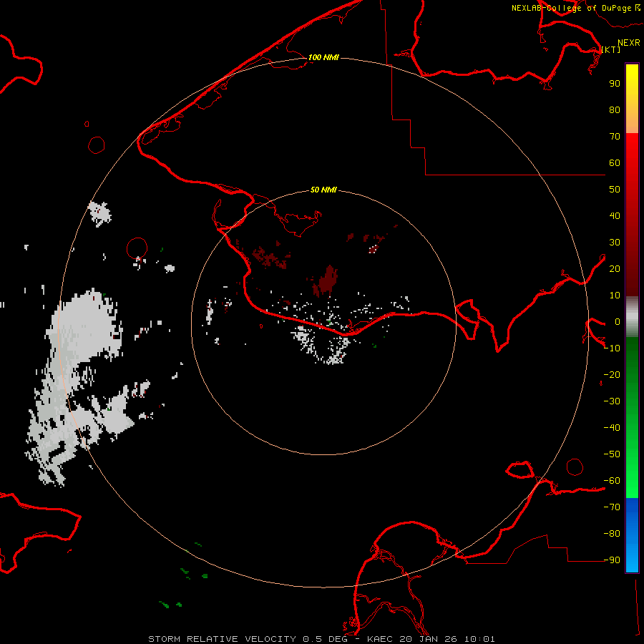Click the -60 value on velocity scale

click(x=612, y=481)
